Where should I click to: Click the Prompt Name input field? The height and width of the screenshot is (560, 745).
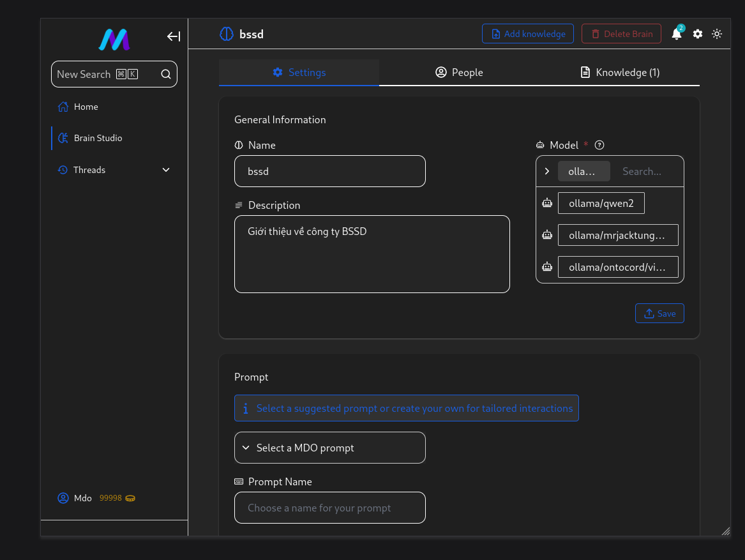coord(330,508)
